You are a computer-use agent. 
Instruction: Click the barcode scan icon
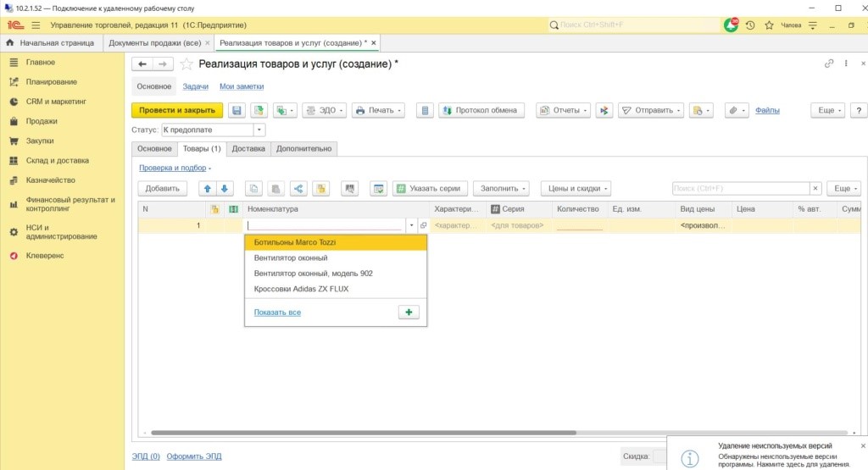pyautogui.click(x=349, y=189)
